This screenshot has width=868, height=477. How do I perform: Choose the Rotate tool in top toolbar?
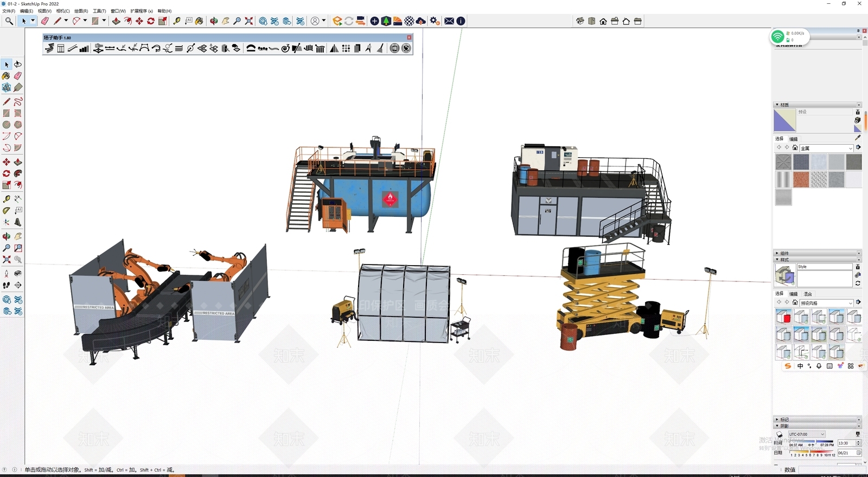click(151, 21)
